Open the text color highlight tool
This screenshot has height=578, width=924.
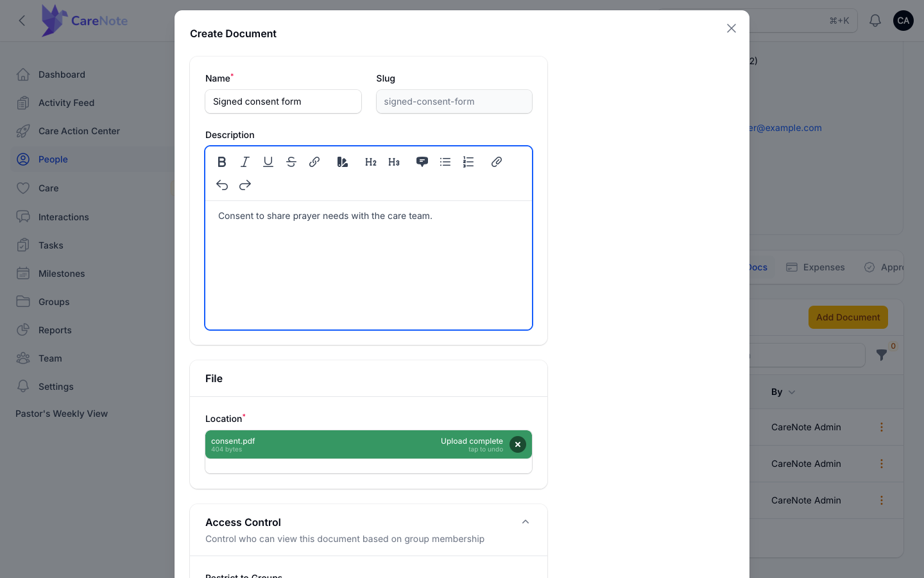pos(343,162)
